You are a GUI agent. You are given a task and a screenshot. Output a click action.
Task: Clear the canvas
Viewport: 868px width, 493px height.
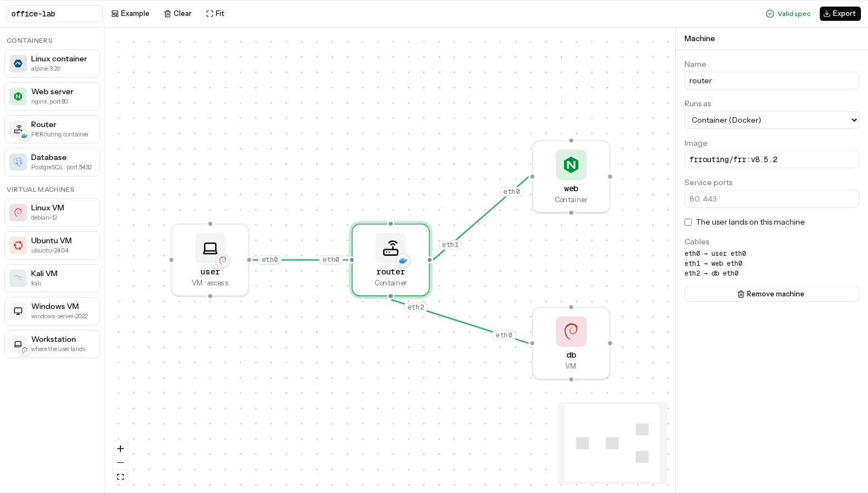(178, 14)
